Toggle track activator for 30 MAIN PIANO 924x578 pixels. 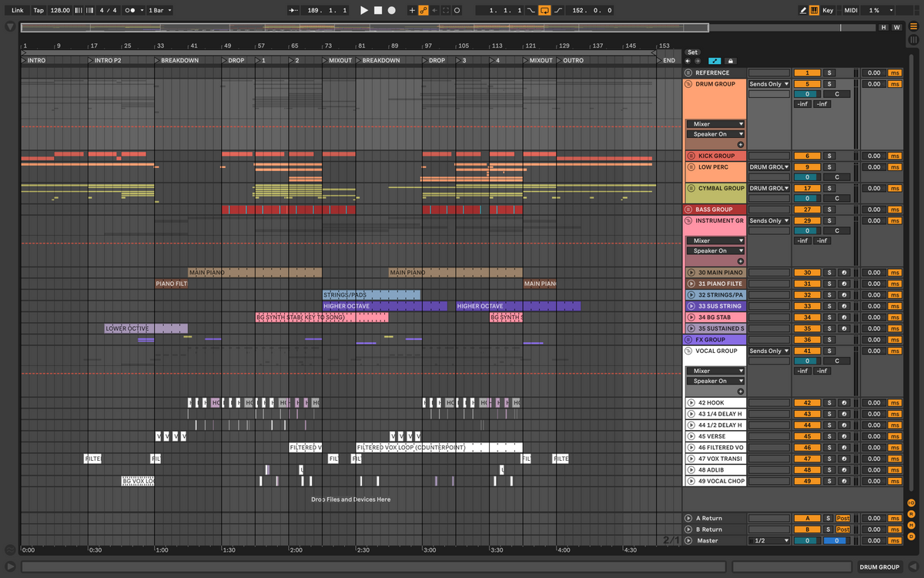tap(807, 273)
